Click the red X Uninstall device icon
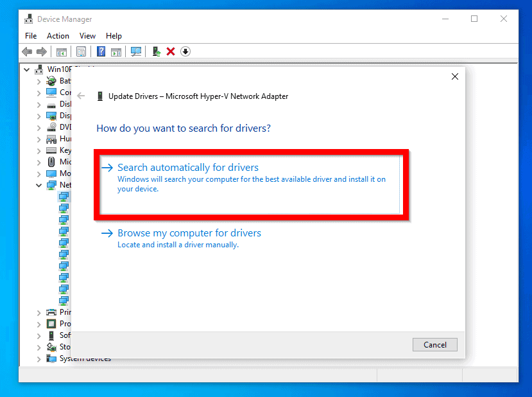The width and height of the screenshot is (532, 397). click(171, 51)
